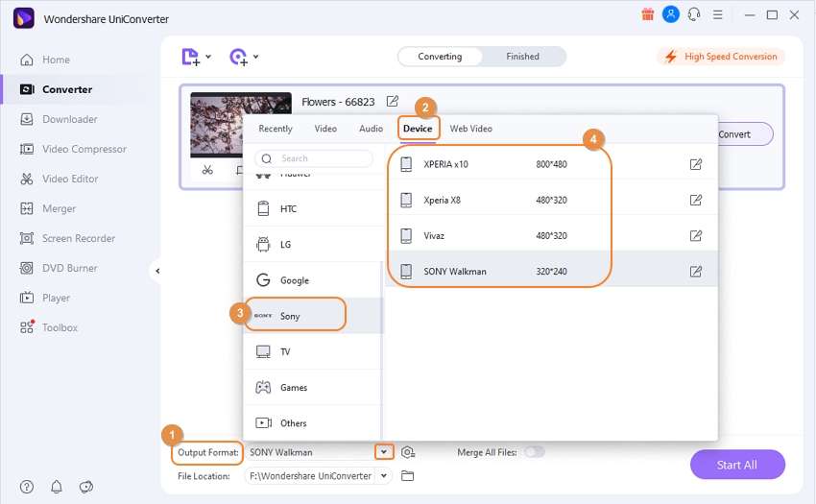Open the Recently format tab
816x504 pixels.
tap(276, 129)
